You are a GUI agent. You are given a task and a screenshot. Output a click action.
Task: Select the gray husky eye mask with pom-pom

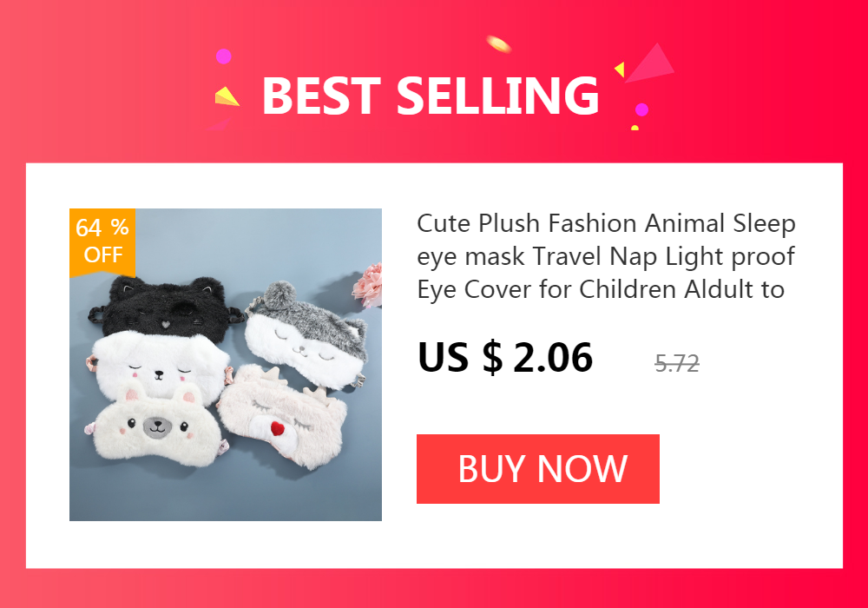click(307, 335)
